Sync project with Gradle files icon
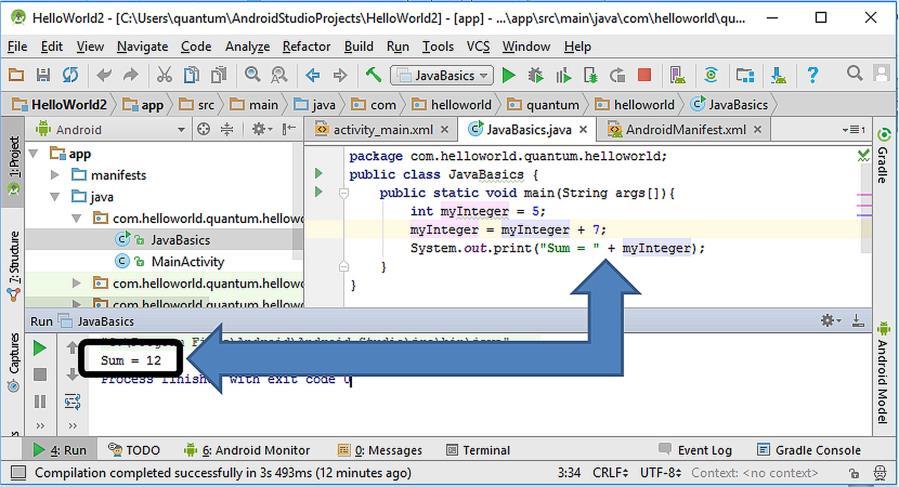 [x=711, y=75]
